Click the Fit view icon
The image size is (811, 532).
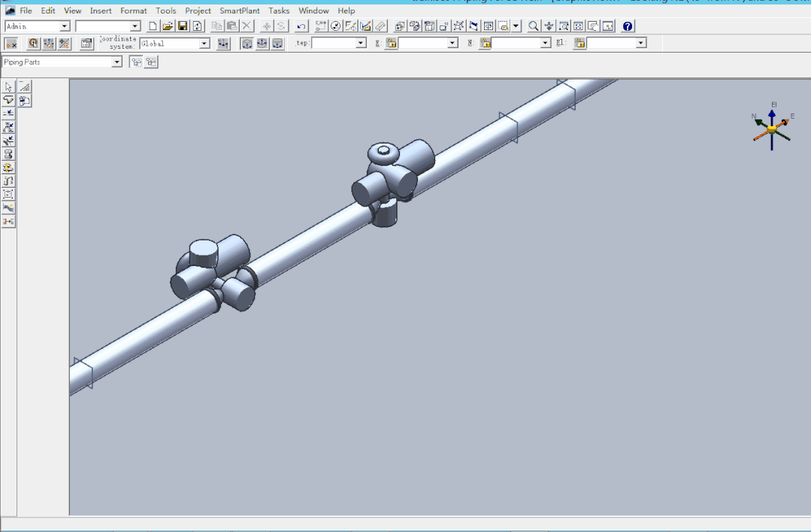(578, 26)
